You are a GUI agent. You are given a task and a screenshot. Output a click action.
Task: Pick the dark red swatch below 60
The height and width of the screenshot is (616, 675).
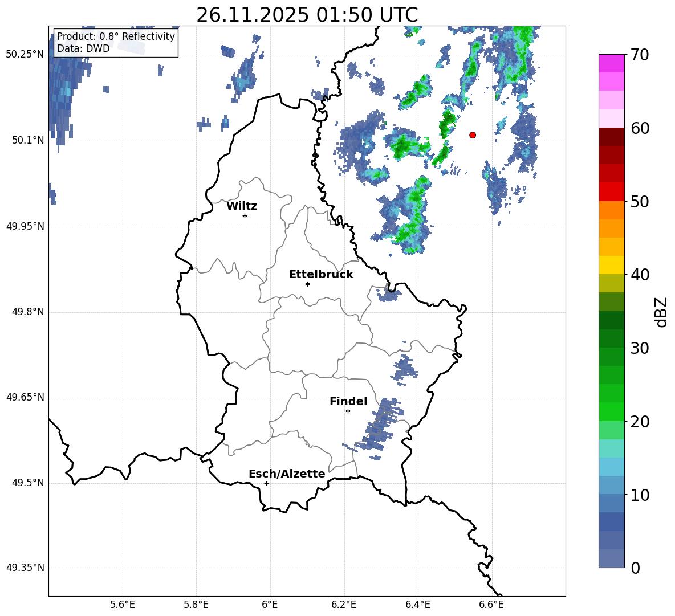tap(611, 137)
